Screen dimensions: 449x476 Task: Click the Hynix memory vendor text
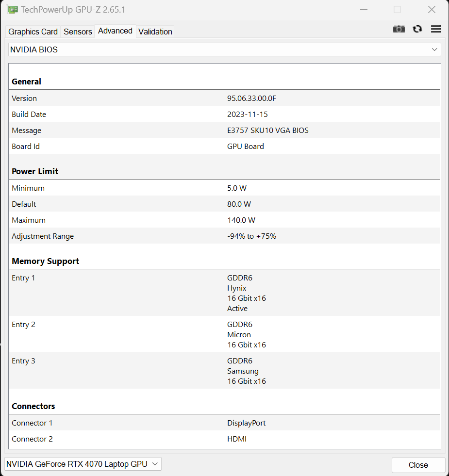point(237,288)
